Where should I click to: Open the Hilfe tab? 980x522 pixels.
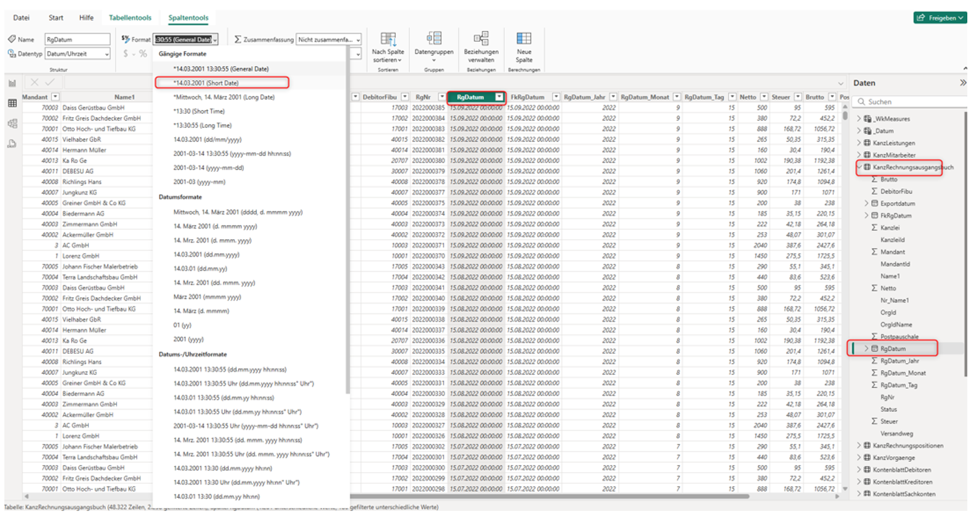(86, 17)
